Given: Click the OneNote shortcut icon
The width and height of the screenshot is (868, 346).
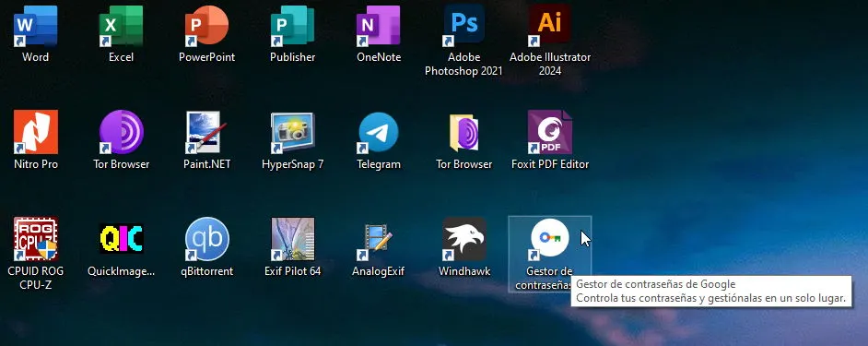Looking at the screenshot, I should tap(379, 26).
